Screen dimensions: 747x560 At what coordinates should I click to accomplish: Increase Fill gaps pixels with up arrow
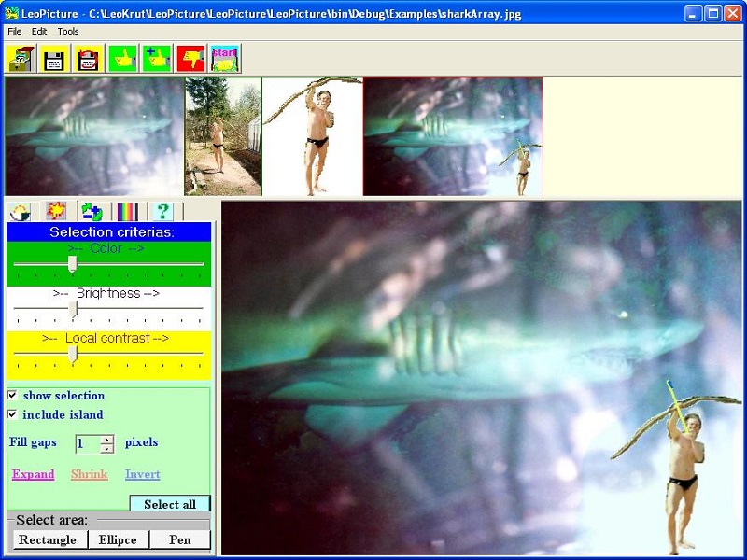click(x=107, y=439)
